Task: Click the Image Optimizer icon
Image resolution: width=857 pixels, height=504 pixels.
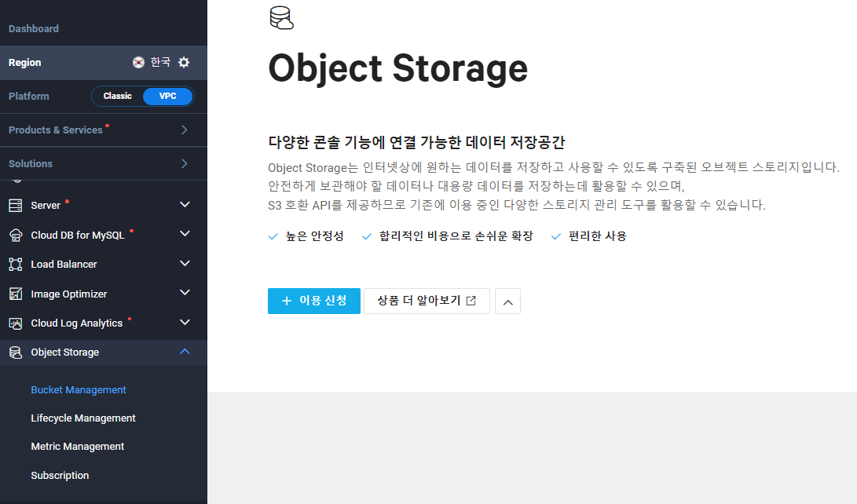Action: [15, 294]
